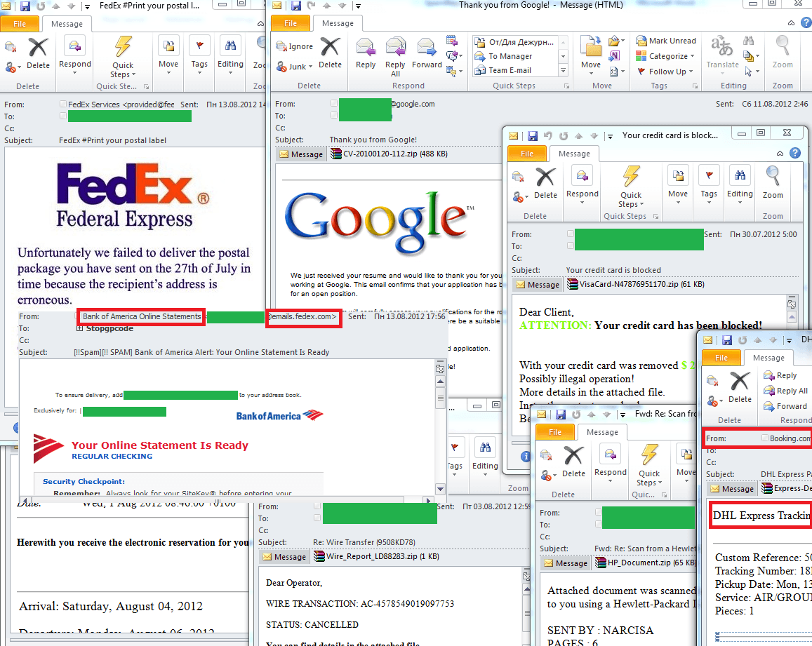Click Save icon in Google window title bar
812x646 pixels.
(x=296, y=6)
